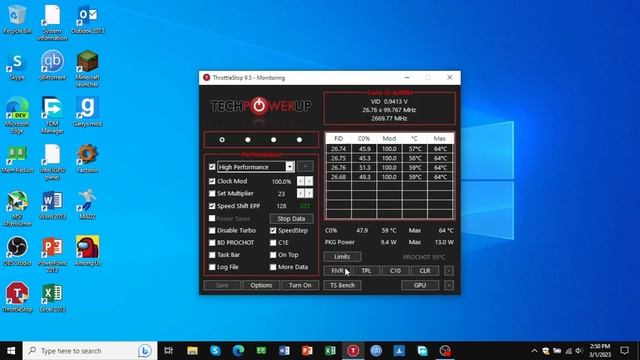
Task: Enable the More Data checkbox
Action: pos(273,267)
